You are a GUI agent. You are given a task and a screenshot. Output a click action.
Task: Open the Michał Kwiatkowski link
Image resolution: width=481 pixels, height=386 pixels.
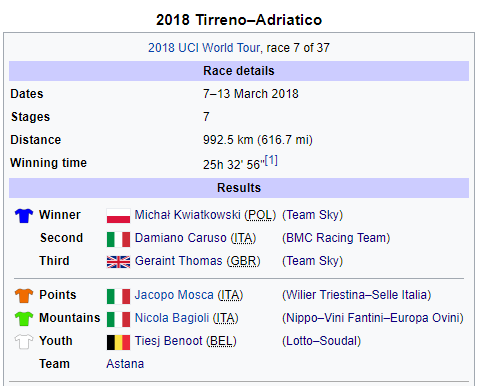click(x=187, y=215)
